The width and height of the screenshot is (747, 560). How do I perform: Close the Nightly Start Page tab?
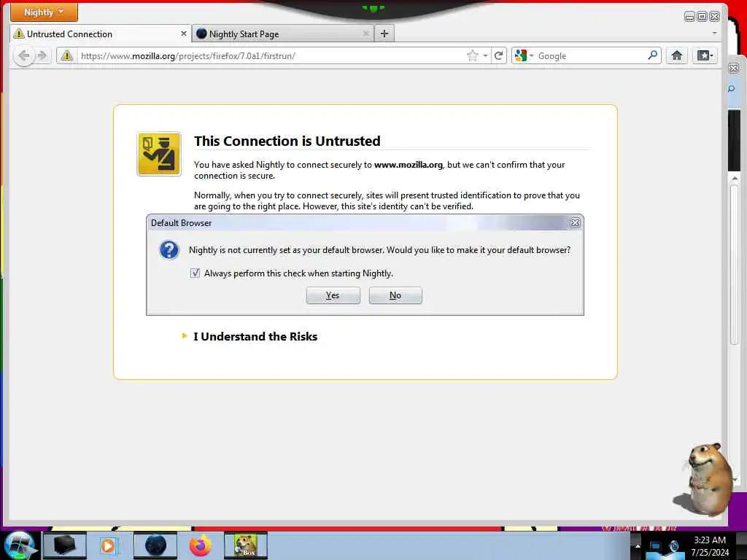(366, 34)
